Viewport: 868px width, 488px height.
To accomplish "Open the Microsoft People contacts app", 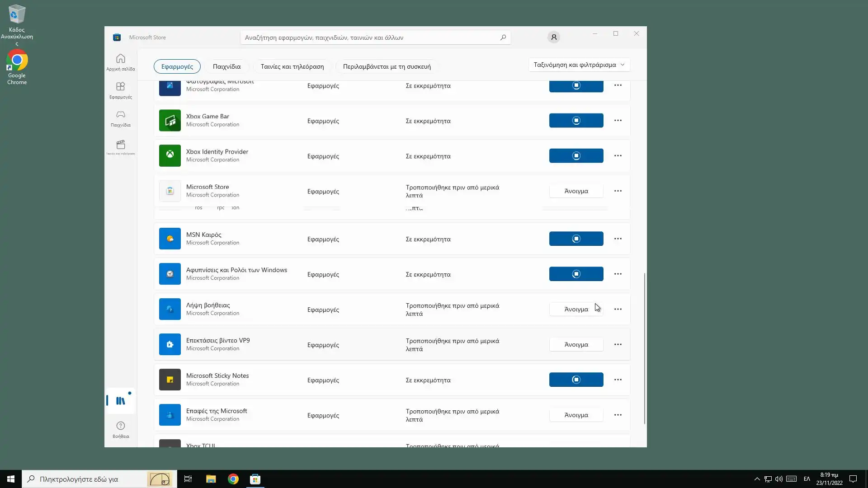I will 576,415.
